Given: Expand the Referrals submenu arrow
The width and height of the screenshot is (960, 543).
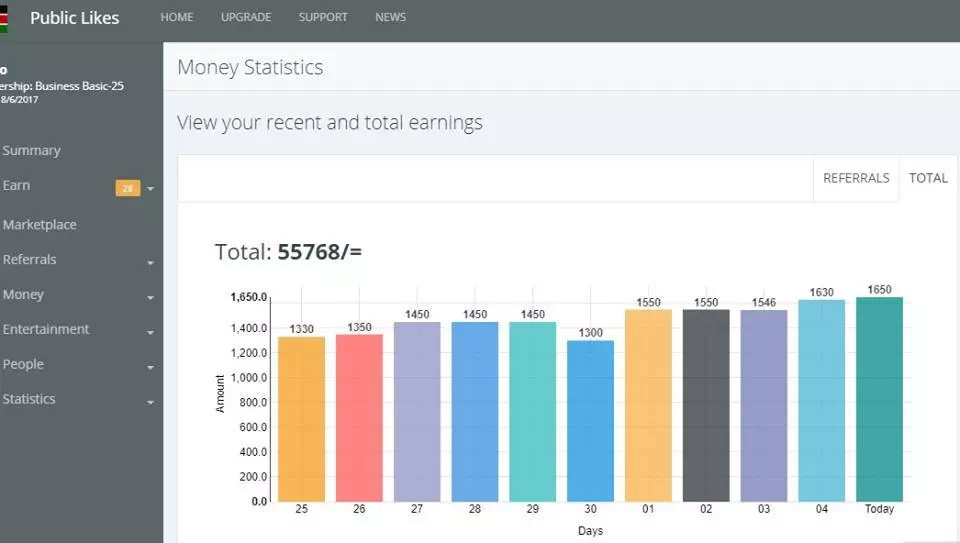Looking at the screenshot, I should 151,263.
